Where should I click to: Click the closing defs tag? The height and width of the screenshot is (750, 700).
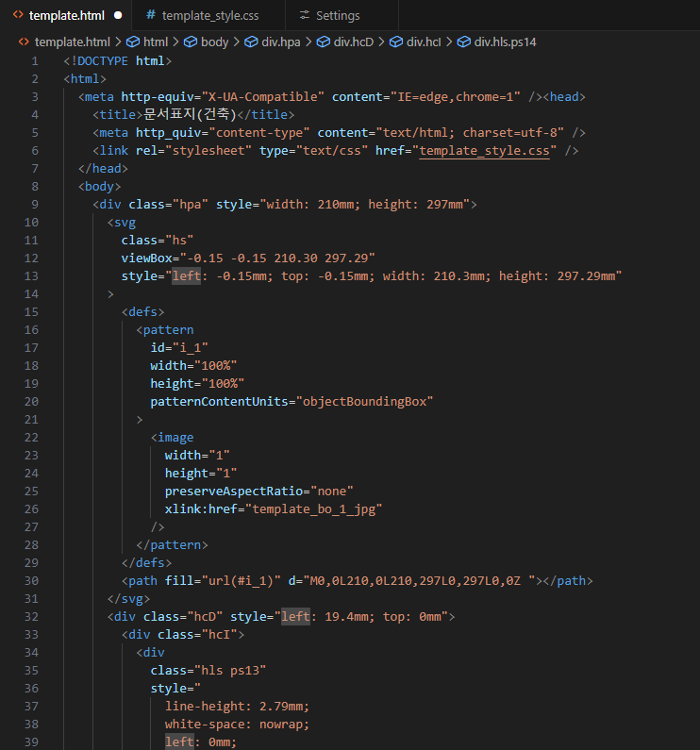pyautogui.click(x=146, y=563)
